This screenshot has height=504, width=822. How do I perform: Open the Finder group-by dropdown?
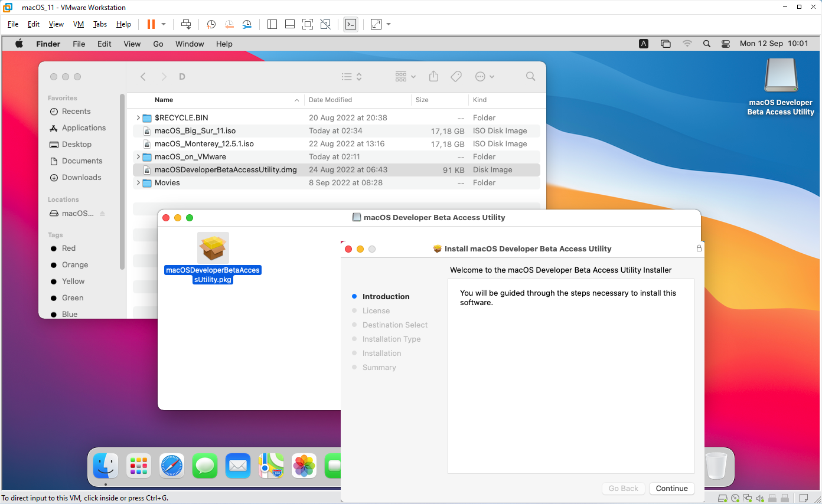pos(406,77)
